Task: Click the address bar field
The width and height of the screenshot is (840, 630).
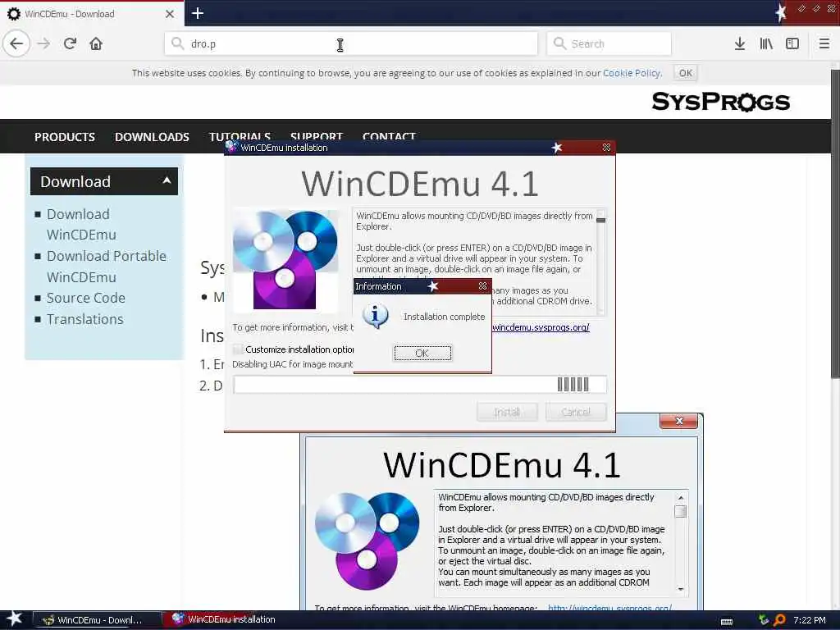Action: 351,43
